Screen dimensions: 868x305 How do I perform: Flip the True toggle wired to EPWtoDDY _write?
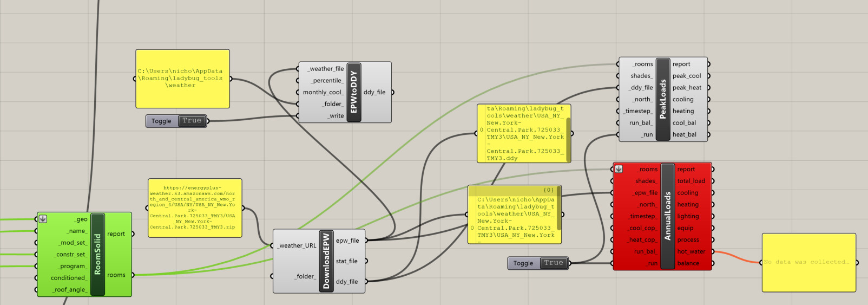coord(192,121)
